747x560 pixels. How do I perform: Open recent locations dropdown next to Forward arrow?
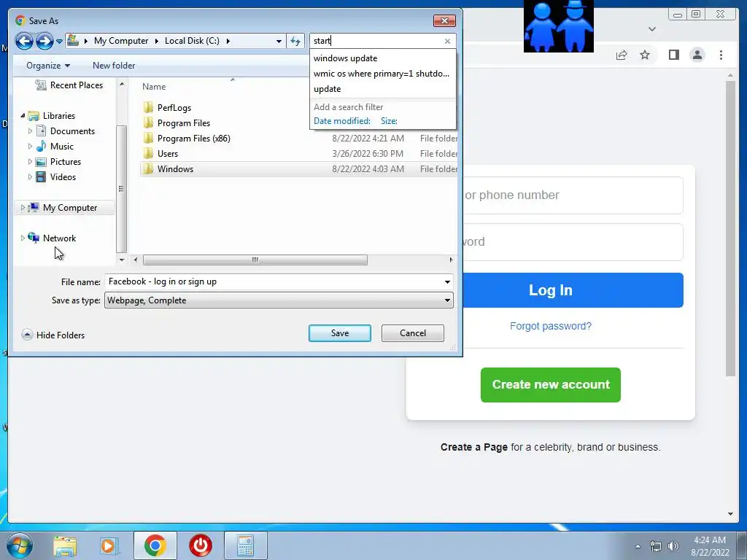pos(59,42)
